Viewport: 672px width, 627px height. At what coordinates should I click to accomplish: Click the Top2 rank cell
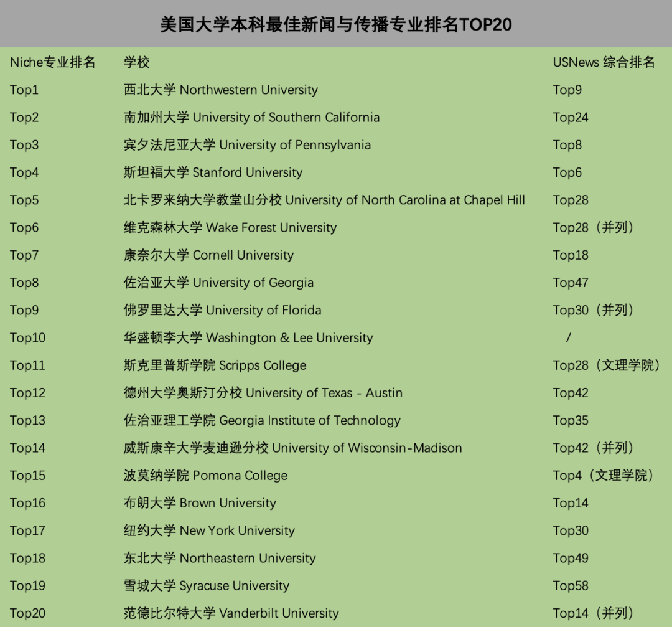(24, 118)
